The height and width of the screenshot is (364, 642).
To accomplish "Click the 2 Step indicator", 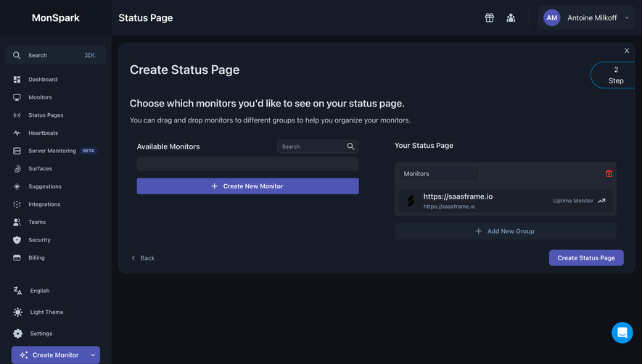I will pos(613,75).
